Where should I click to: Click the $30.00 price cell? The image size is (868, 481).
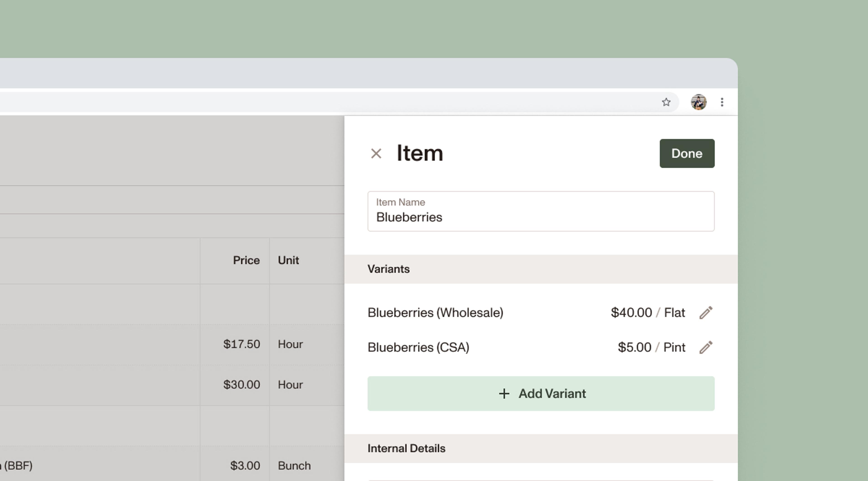click(241, 385)
